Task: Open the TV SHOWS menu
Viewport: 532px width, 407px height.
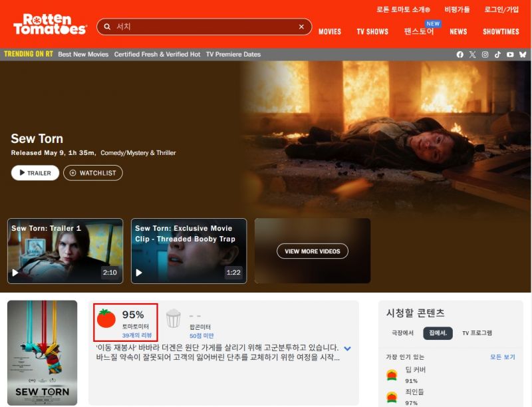Action: coord(372,31)
